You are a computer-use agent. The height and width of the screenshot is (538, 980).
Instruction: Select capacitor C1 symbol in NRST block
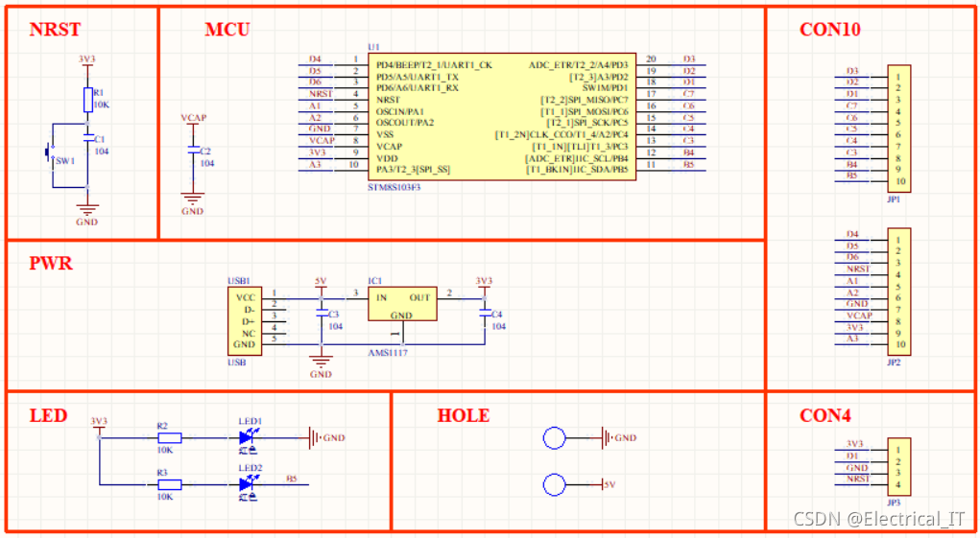point(87,136)
